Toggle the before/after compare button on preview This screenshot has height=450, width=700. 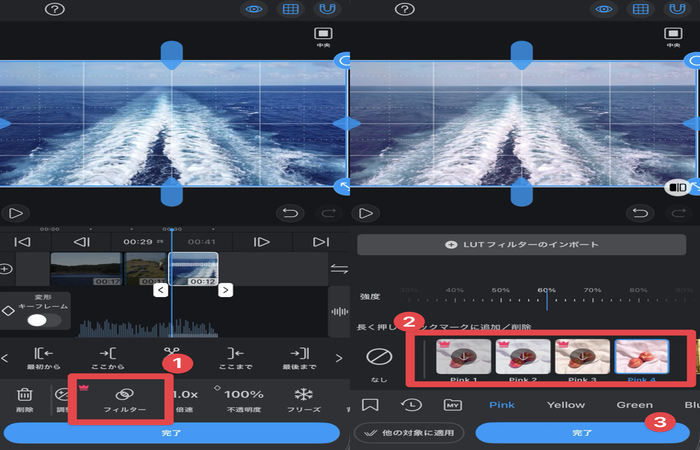[x=677, y=187]
